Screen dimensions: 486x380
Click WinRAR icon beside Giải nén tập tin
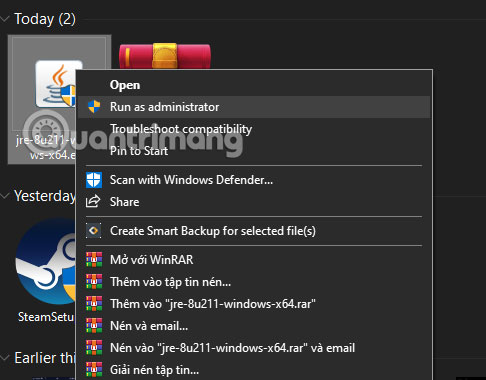coord(94,370)
